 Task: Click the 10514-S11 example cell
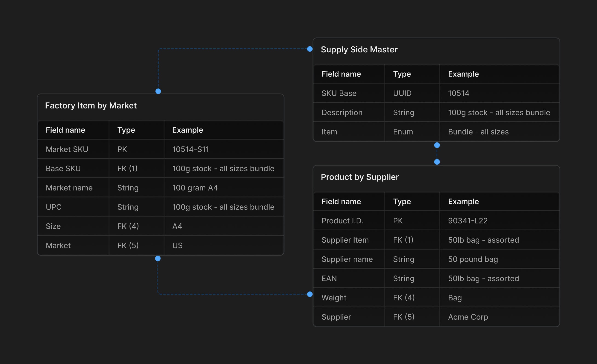(190, 149)
